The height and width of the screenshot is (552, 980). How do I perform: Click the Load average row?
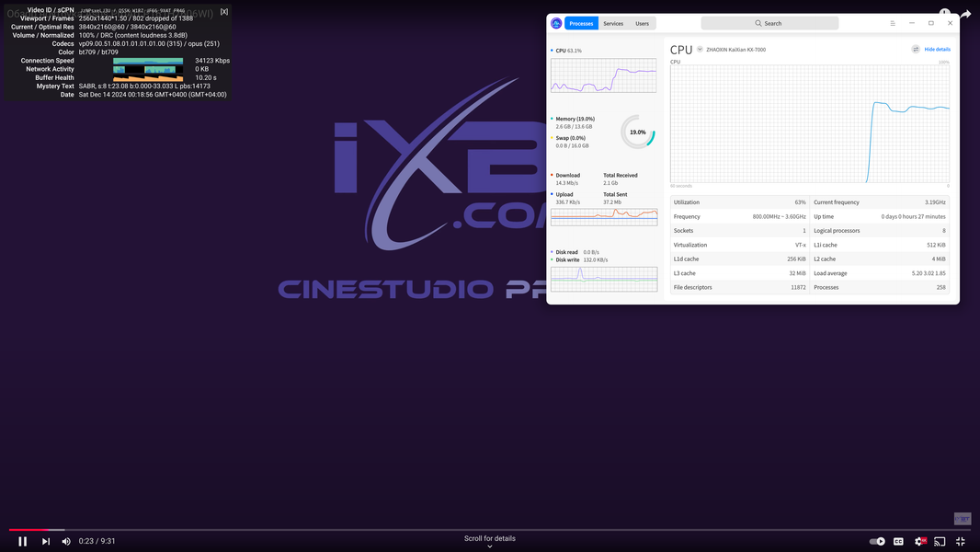pyautogui.click(x=880, y=273)
